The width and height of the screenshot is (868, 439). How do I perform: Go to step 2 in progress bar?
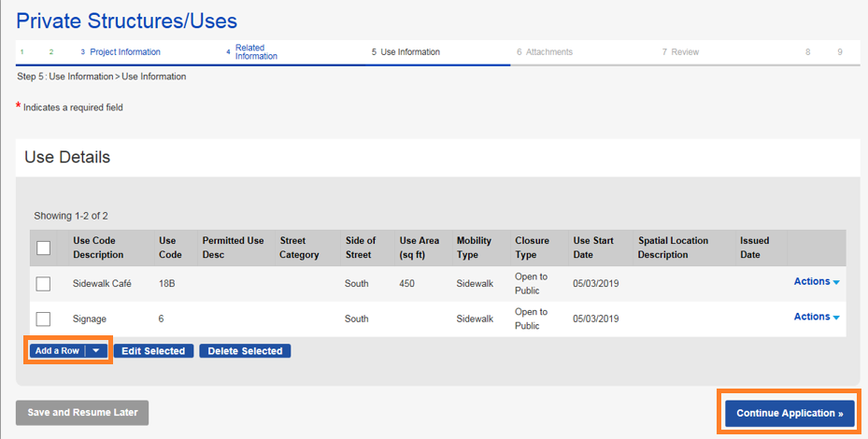pyautogui.click(x=51, y=52)
